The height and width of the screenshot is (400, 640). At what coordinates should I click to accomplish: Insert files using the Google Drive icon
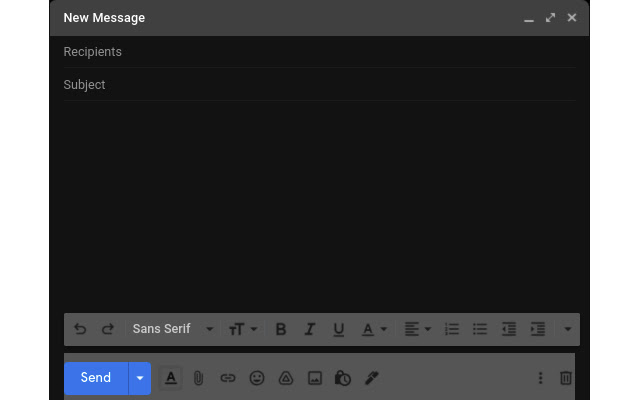click(286, 378)
